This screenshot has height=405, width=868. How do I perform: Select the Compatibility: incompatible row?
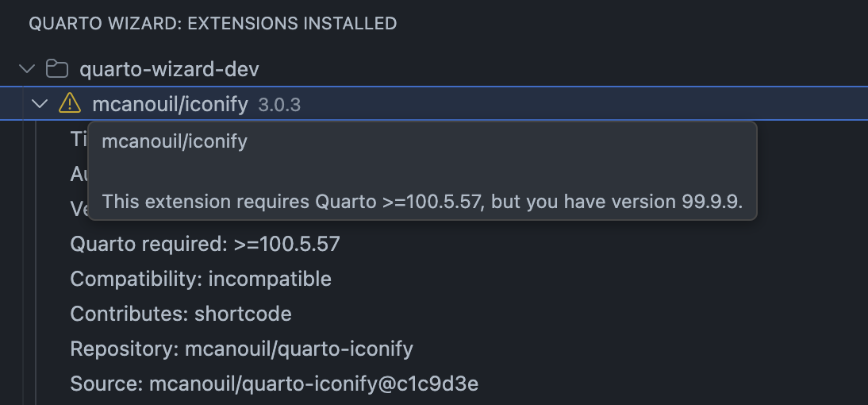coord(201,279)
